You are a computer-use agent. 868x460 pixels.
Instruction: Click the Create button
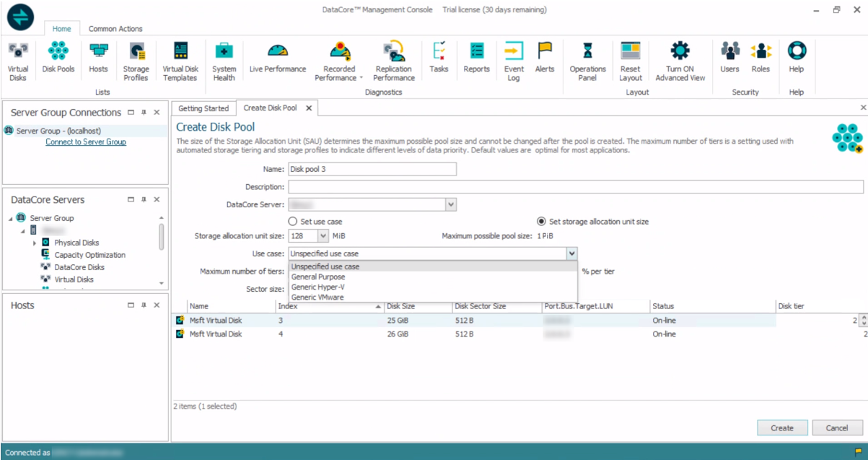click(x=782, y=428)
